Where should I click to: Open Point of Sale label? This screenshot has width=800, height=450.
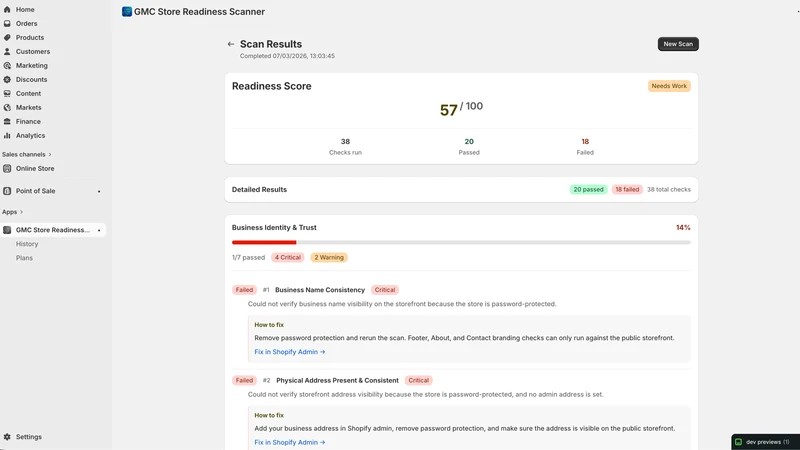[x=35, y=191]
